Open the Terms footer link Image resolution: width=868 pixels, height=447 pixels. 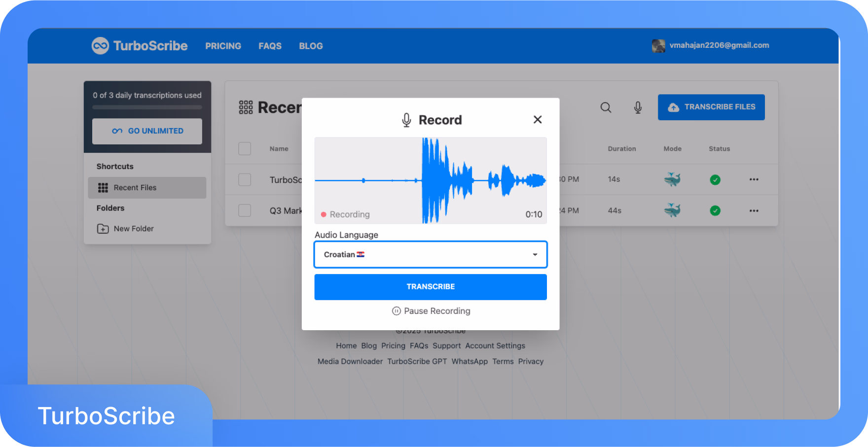click(x=503, y=361)
